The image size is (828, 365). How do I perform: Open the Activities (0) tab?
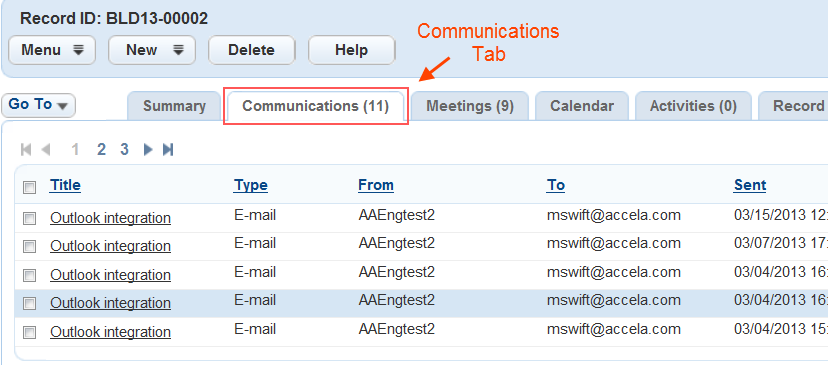pos(693,106)
